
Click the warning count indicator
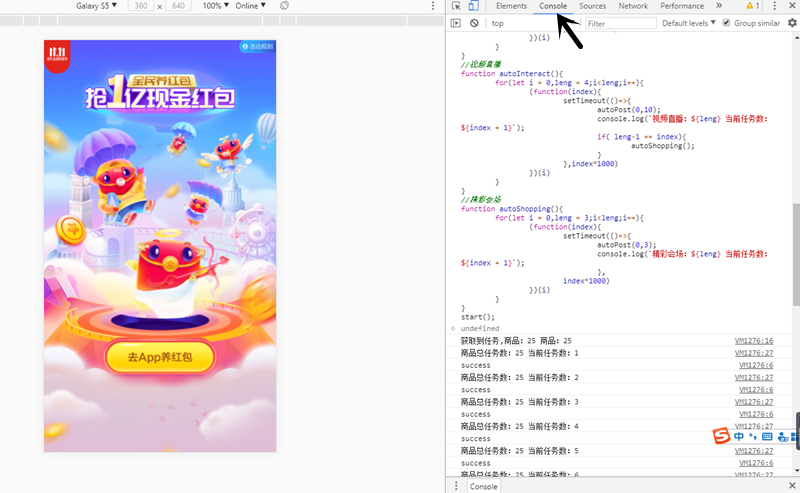753,6
